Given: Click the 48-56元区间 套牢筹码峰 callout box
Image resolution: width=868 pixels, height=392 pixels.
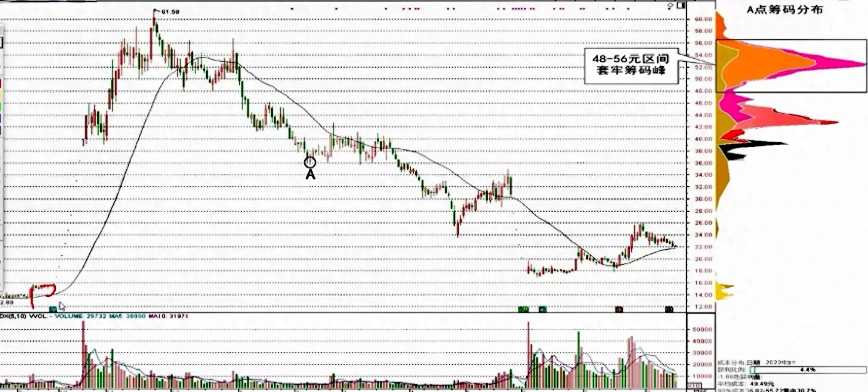Looking at the screenshot, I should (631, 65).
